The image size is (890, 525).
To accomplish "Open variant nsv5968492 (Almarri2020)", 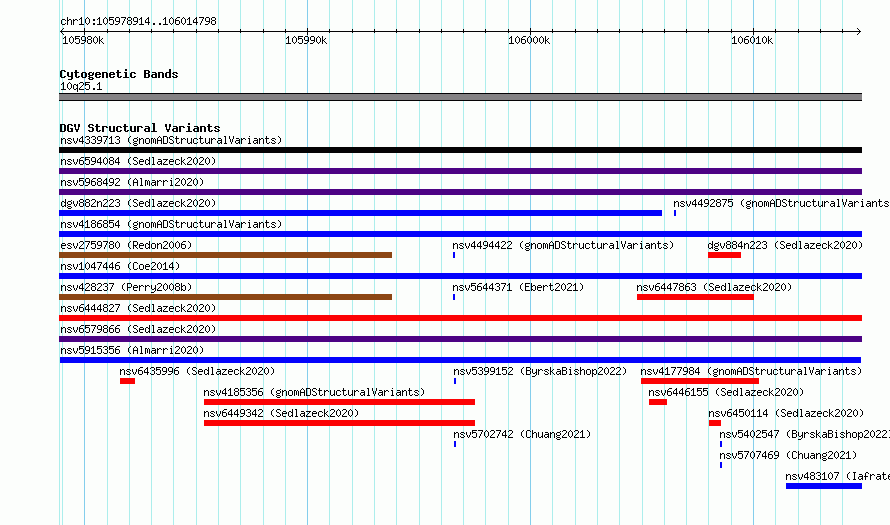I will click(132, 182).
